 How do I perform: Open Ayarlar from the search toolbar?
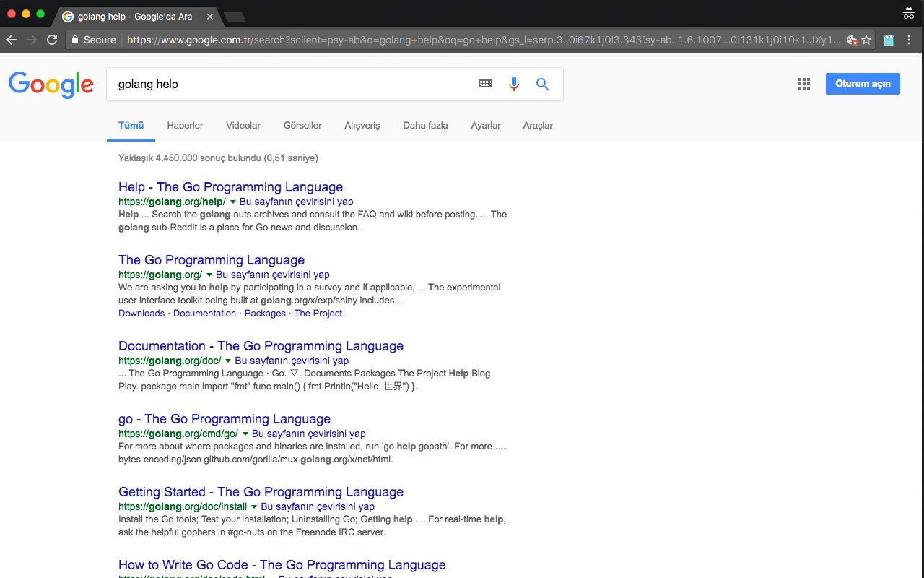[485, 125]
